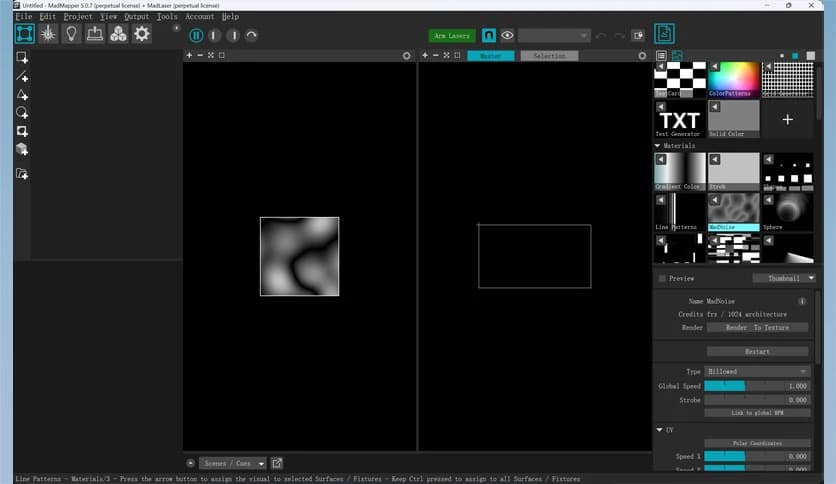Assign Test Card via its arrow button
Screen dimensions: 836x484
661,67
